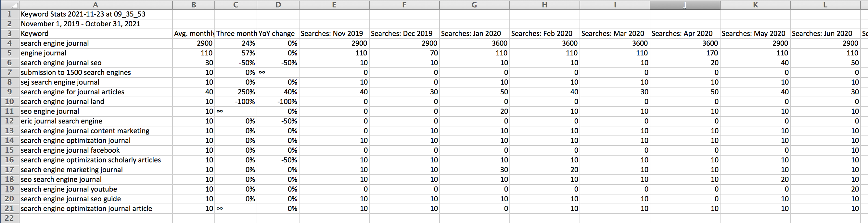
Task: Click the 'YoY change' header cell
Action: pos(278,34)
